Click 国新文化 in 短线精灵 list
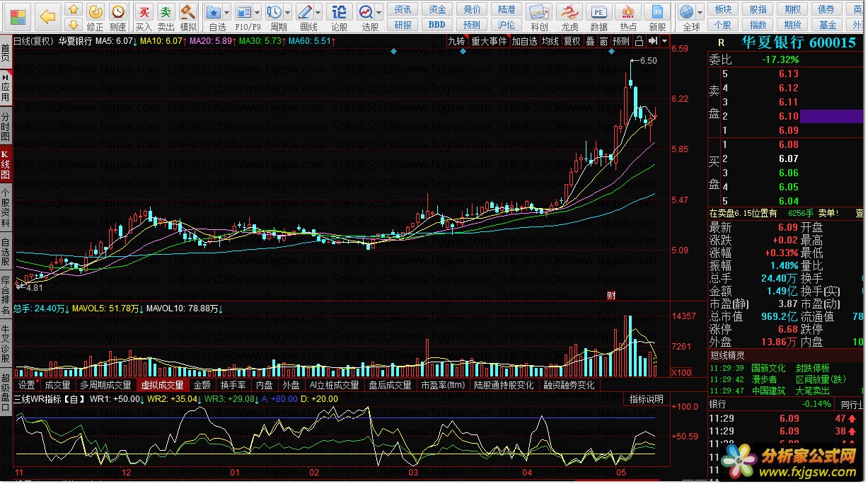 point(768,368)
